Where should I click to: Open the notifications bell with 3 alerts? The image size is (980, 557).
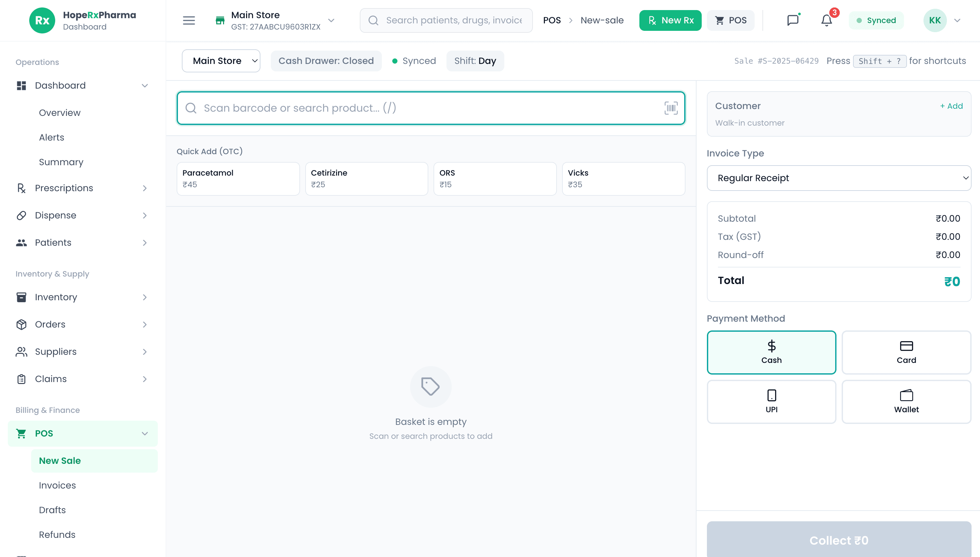826,20
